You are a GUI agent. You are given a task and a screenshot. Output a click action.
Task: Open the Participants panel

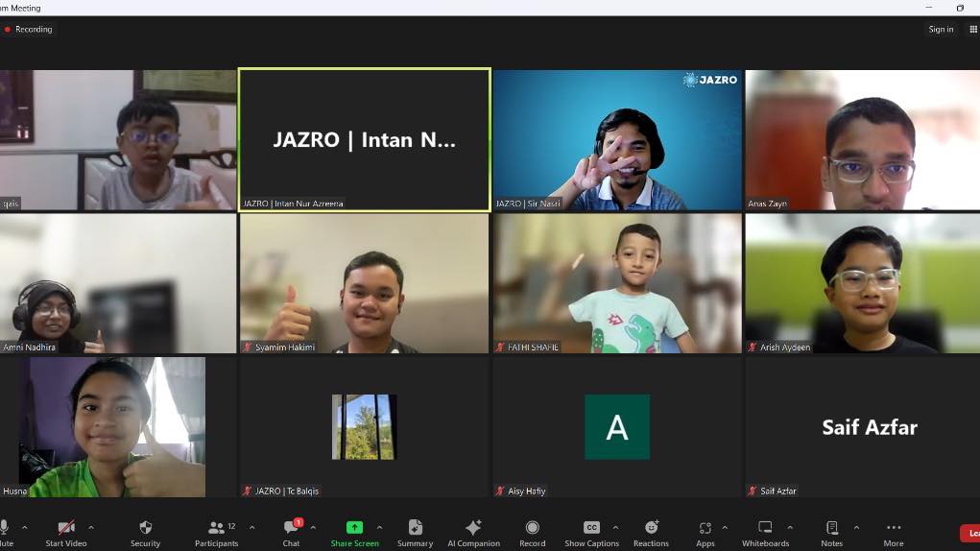point(217,533)
